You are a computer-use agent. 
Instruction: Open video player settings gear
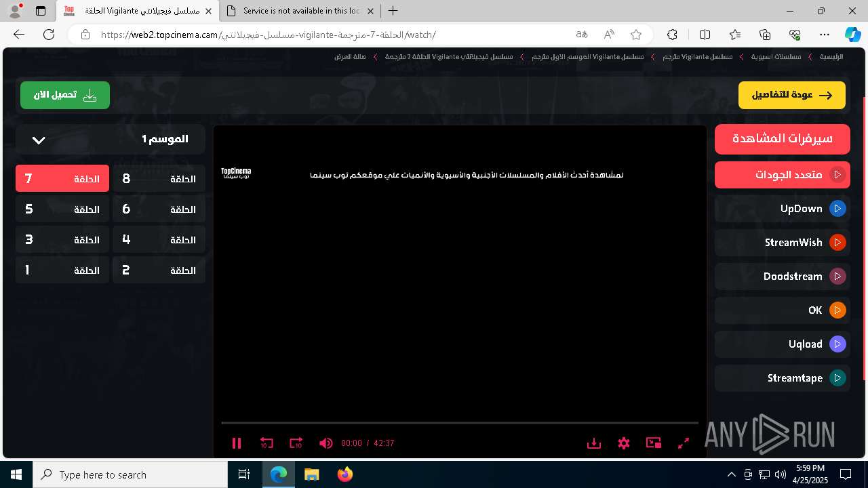pyautogui.click(x=624, y=443)
